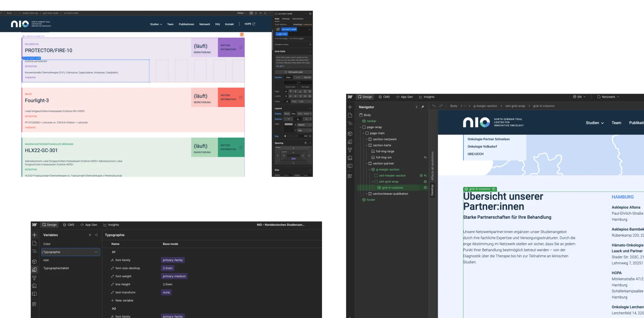Dismiss the Grid Child notice with Ok, got it
644x318 pixels.
tap(280, 66)
